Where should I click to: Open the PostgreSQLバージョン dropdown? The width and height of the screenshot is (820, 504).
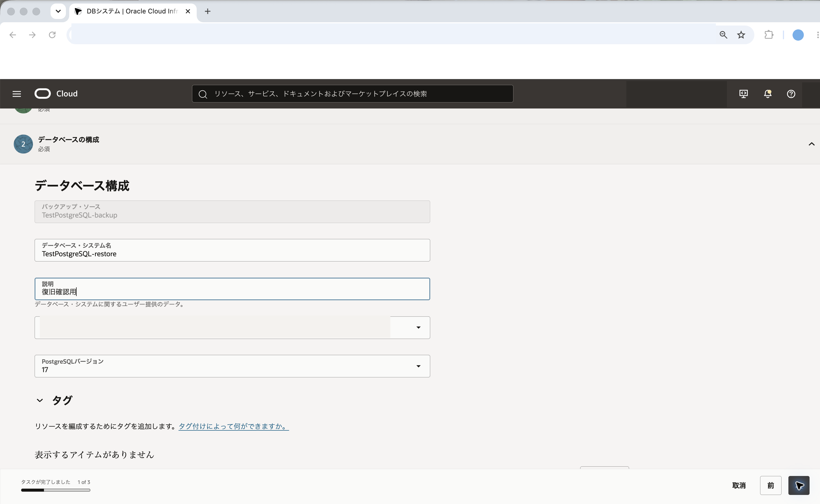[232, 366]
